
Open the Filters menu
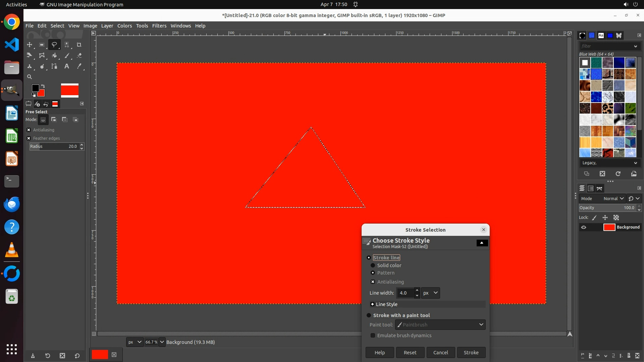click(159, 26)
